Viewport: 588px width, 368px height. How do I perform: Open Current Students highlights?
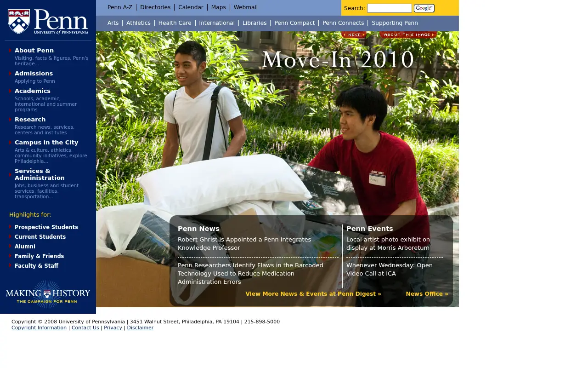point(40,237)
